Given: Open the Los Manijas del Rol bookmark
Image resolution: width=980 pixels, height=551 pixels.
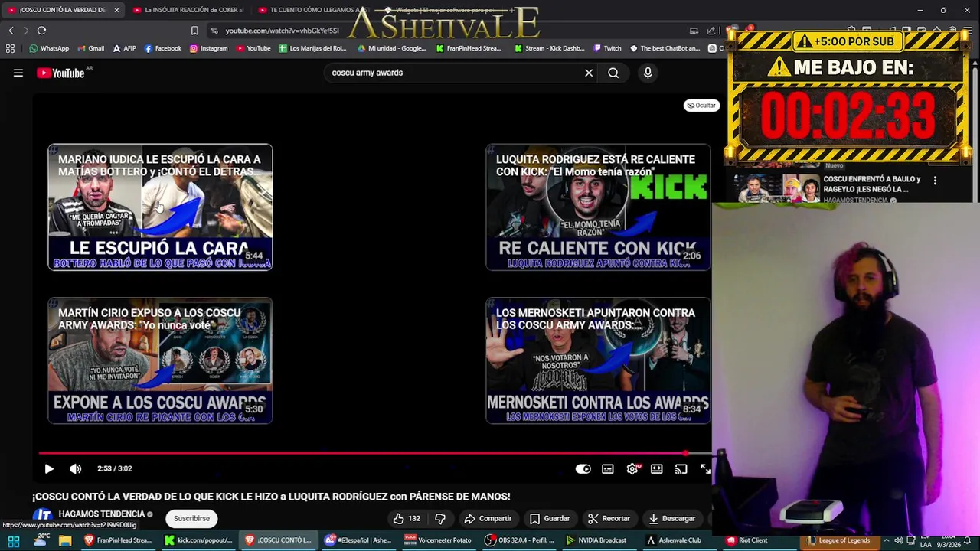Looking at the screenshot, I should click(313, 48).
